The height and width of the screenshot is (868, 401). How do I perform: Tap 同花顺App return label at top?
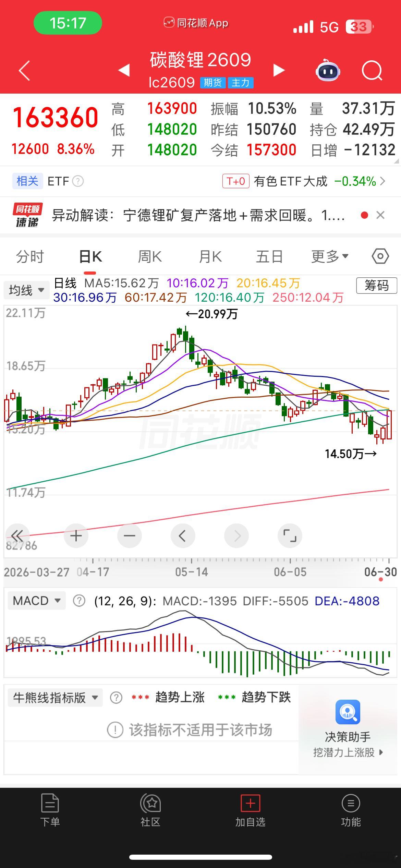click(196, 23)
